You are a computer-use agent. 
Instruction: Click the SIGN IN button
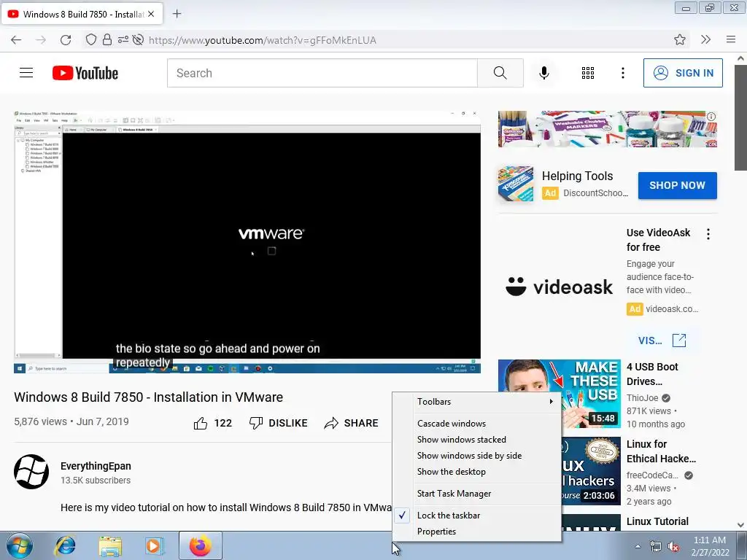pos(683,73)
